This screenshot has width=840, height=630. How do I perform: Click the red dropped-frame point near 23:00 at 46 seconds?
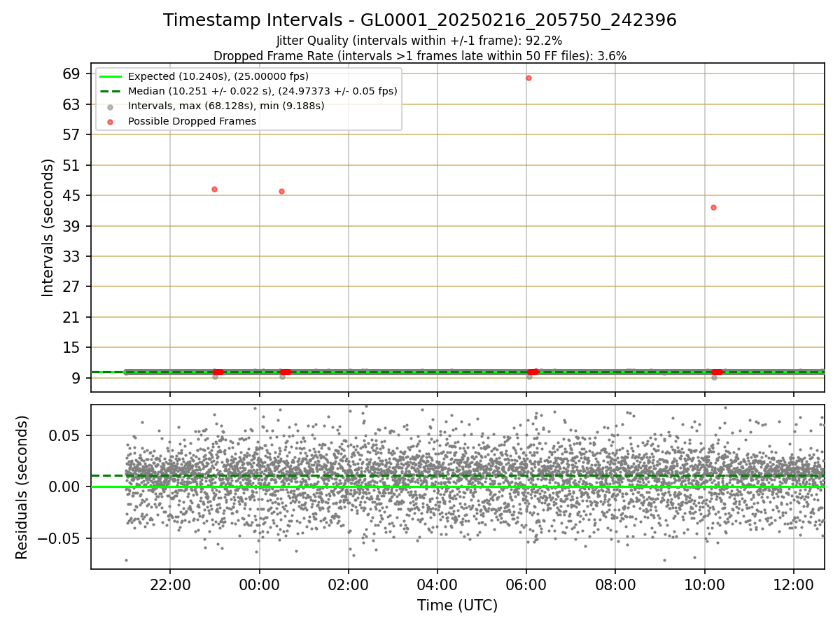[214, 189]
